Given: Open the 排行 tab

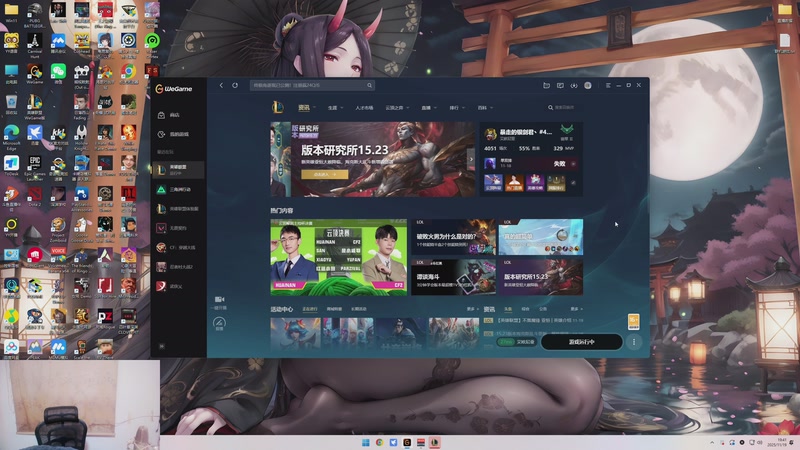Looking at the screenshot, I should point(454,108).
